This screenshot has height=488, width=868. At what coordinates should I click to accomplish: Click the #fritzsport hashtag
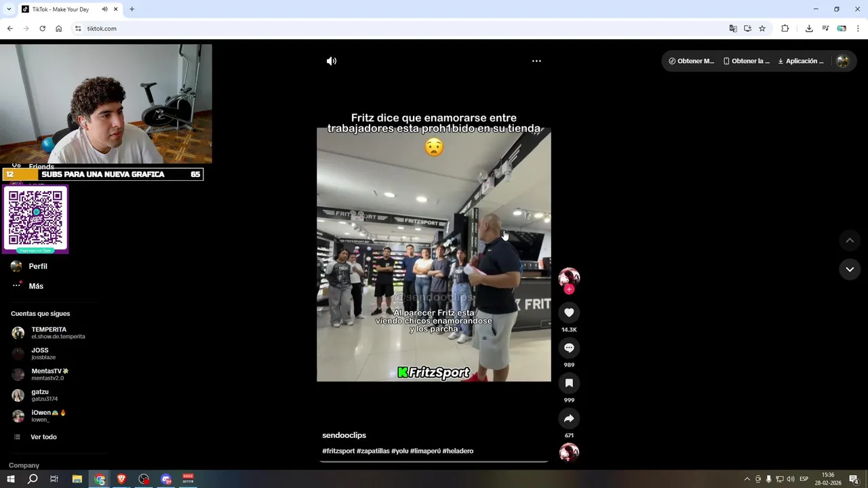coord(338,451)
